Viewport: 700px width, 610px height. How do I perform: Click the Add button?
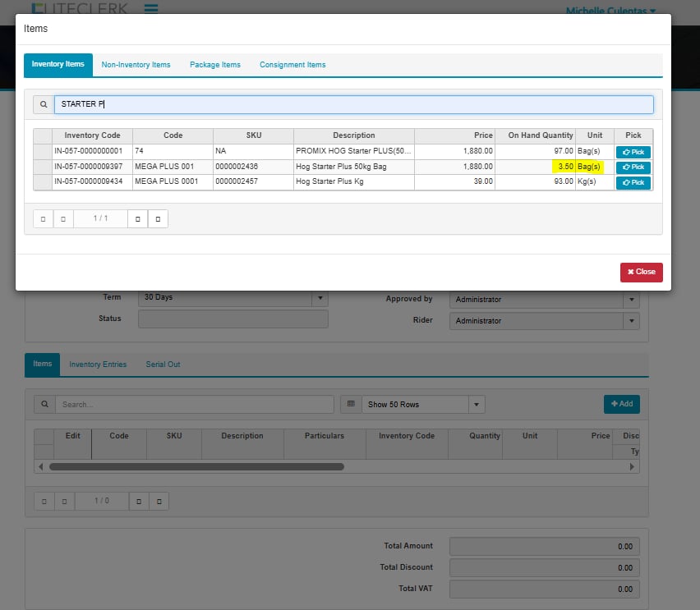click(x=621, y=404)
